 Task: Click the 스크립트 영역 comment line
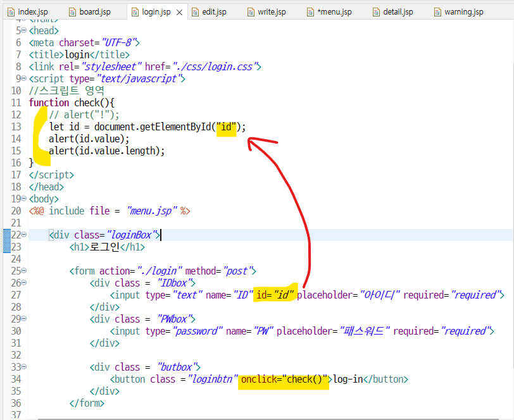point(66,90)
